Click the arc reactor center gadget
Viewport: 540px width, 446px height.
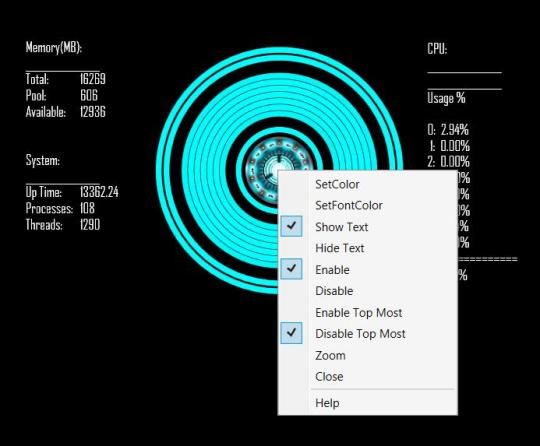coord(278,169)
